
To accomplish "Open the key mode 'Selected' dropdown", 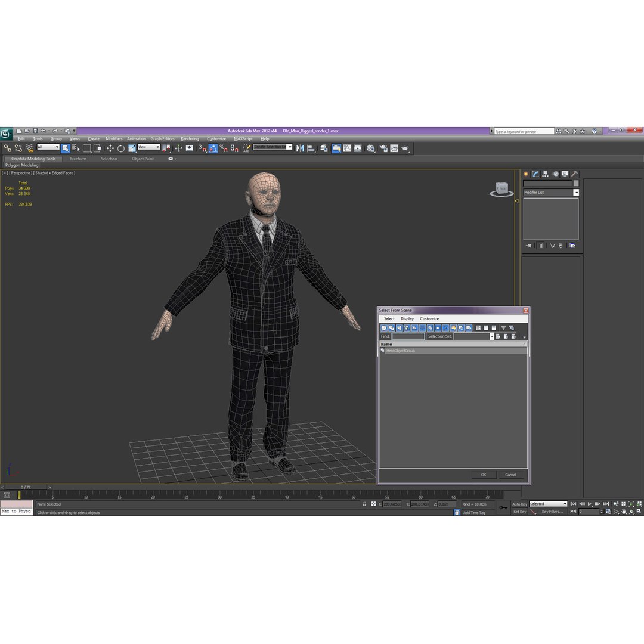I will (548, 504).
